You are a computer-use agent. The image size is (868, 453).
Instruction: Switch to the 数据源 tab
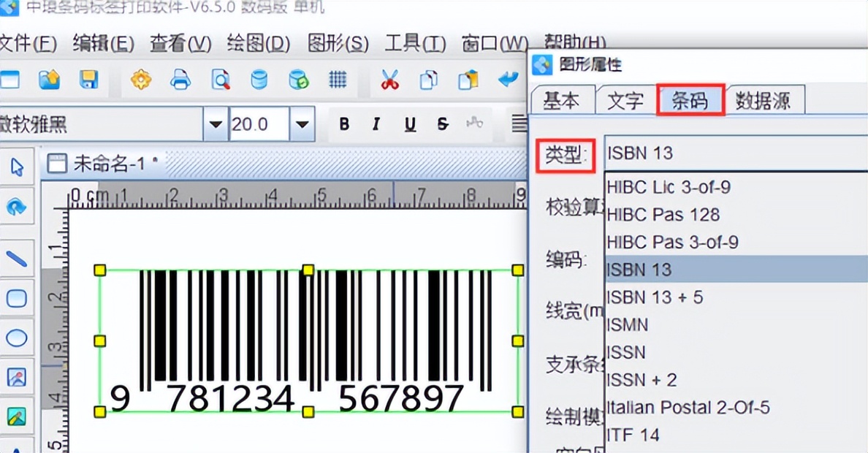coord(764,101)
